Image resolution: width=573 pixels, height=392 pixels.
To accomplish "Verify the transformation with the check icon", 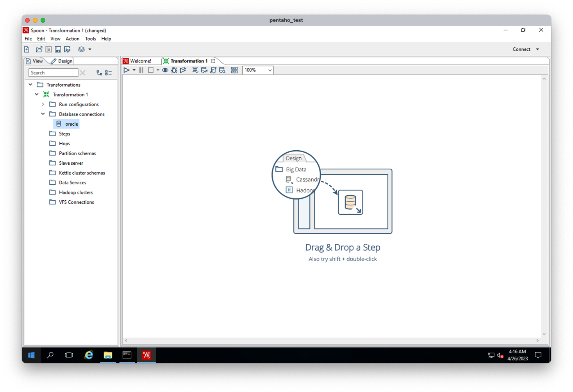I will 195,70.
